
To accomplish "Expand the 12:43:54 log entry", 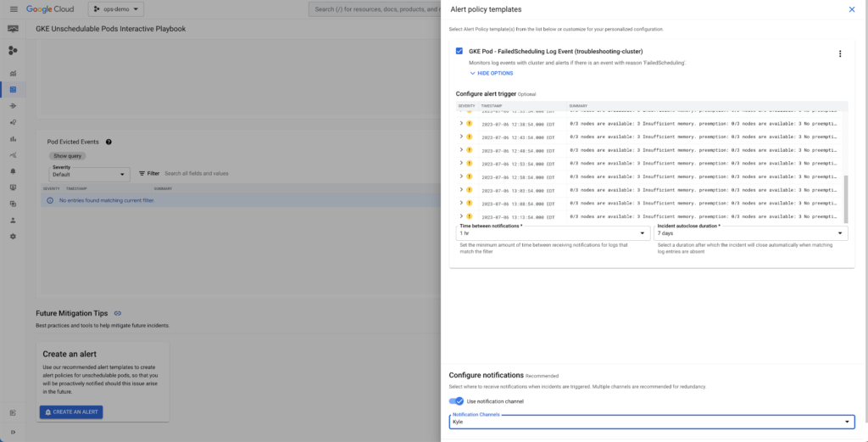I will coord(460,137).
